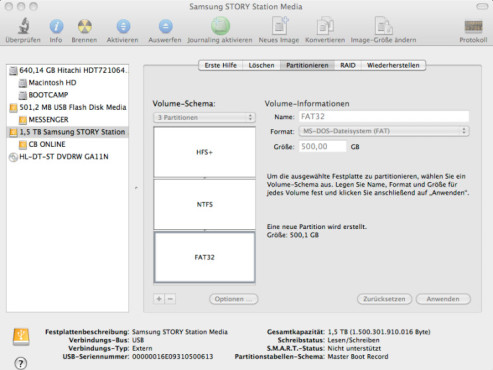Click the Konvertieren icon

[325, 26]
